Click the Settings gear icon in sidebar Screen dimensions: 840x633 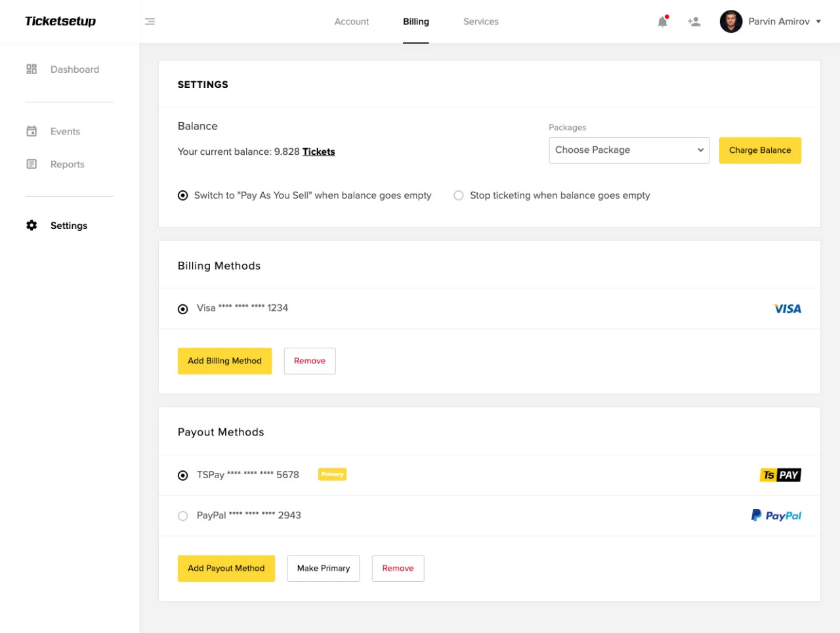31,225
